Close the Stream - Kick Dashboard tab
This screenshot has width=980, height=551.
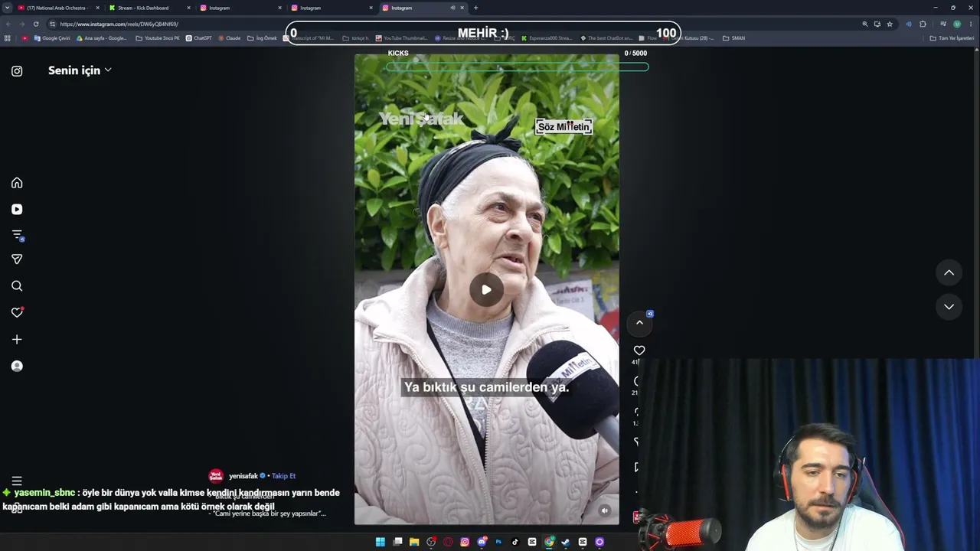coord(188,8)
